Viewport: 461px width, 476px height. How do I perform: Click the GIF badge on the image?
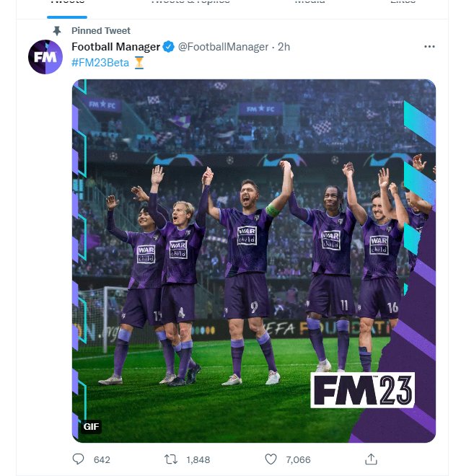point(91,426)
